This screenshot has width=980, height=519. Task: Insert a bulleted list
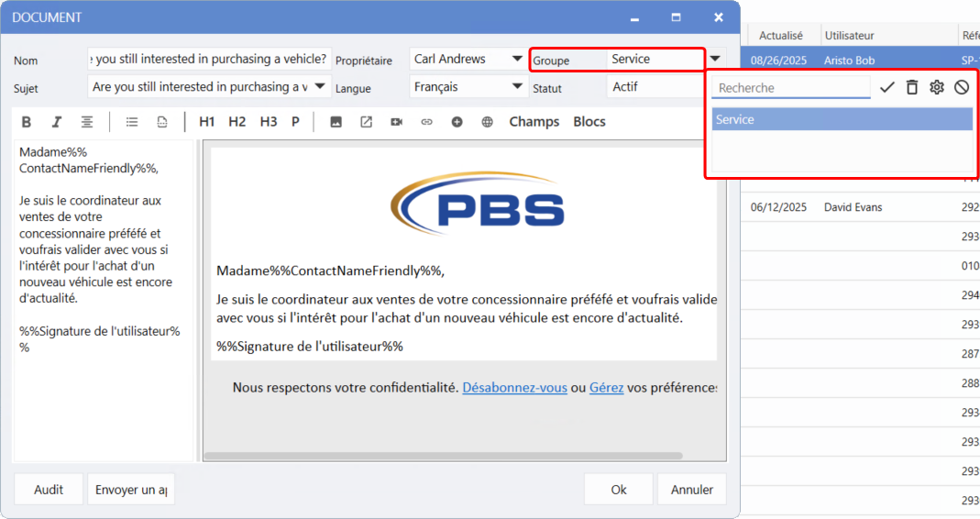tap(132, 122)
